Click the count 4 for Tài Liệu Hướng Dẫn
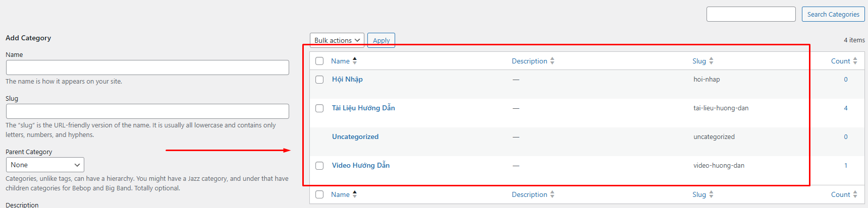The height and width of the screenshot is (208, 868). 846,108
